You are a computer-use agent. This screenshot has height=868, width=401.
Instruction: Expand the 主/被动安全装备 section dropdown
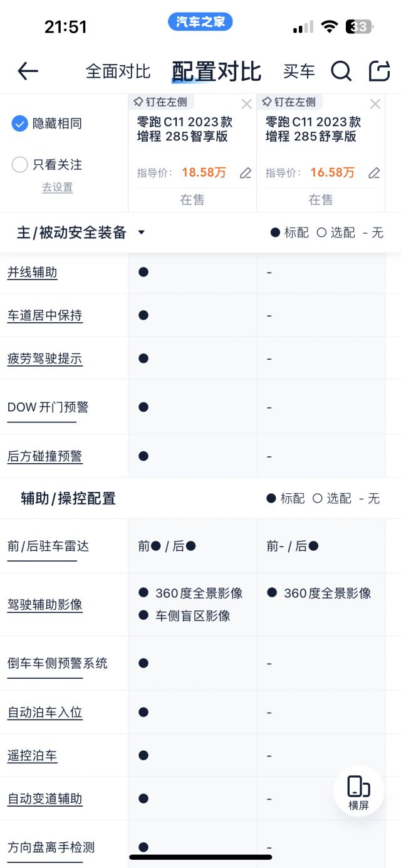point(142,233)
